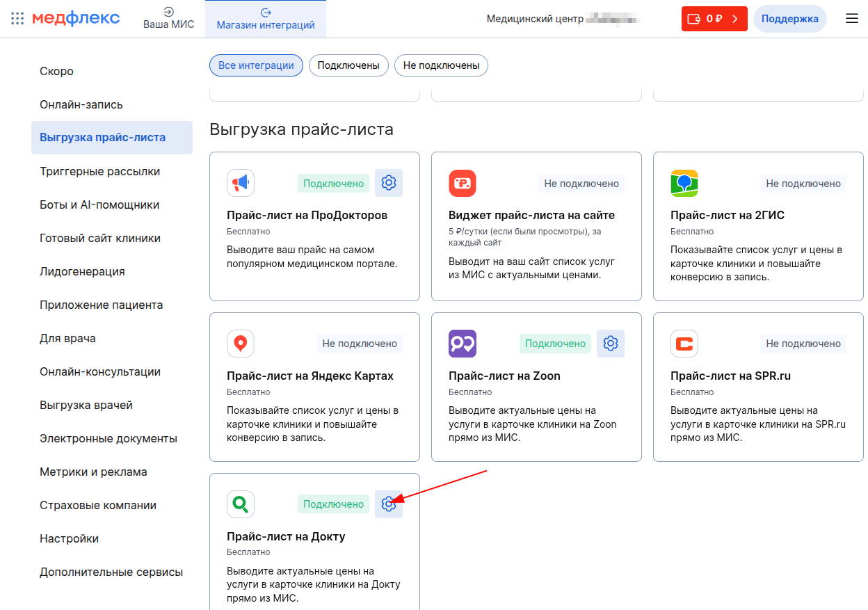Screen dimensions: 868x610
Task: Click the Яндекс Карты map pin icon
Action: click(x=241, y=344)
